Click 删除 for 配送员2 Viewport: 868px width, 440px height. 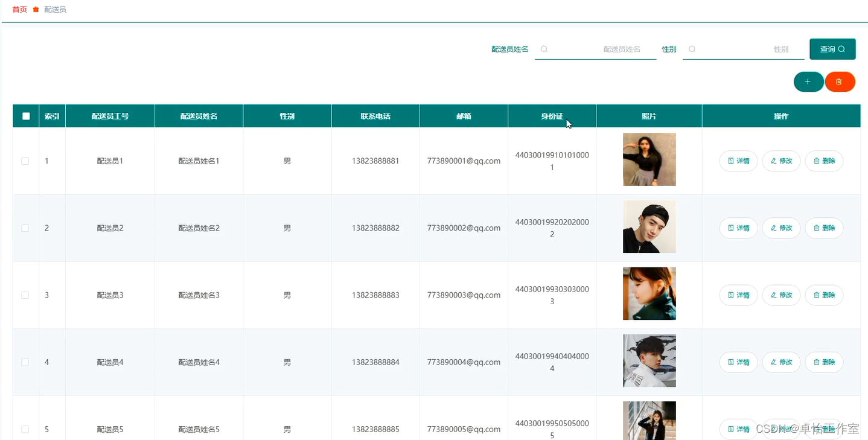pyautogui.click(x=824, y=228)
